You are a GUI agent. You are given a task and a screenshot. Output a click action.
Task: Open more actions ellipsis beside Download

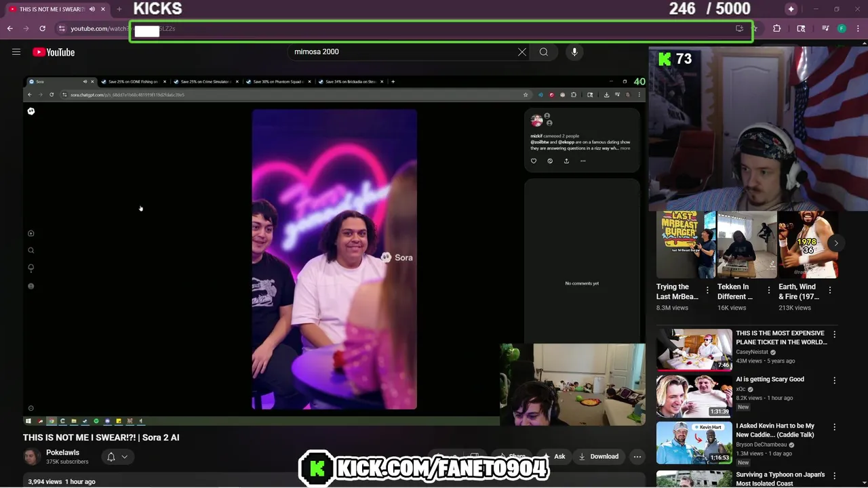(x=637, y=456)
